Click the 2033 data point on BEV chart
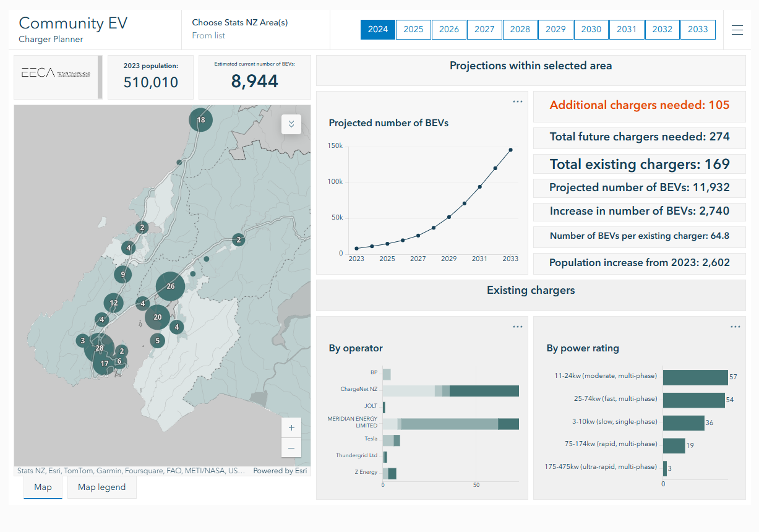Screen dimensions: 759x532 [x=511, y=150]
